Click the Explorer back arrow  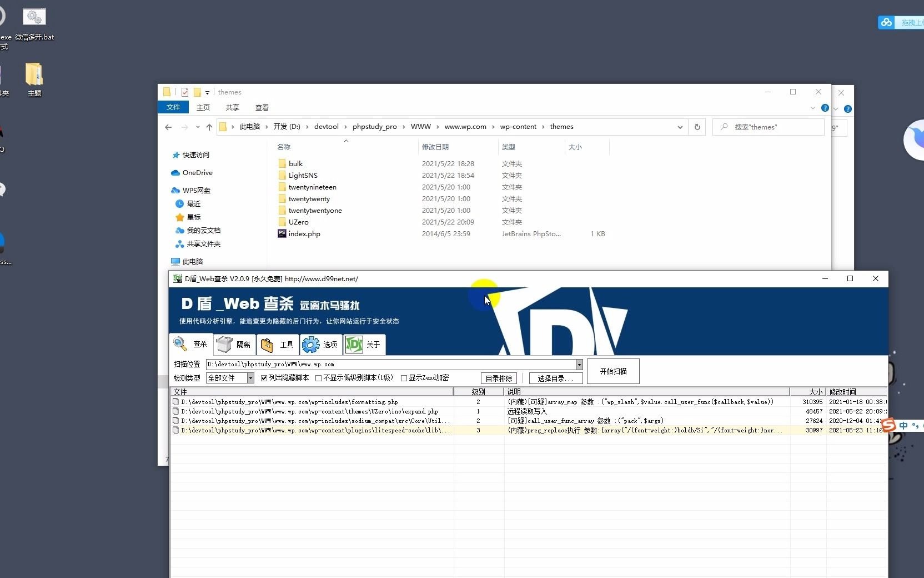click(168, 127)
